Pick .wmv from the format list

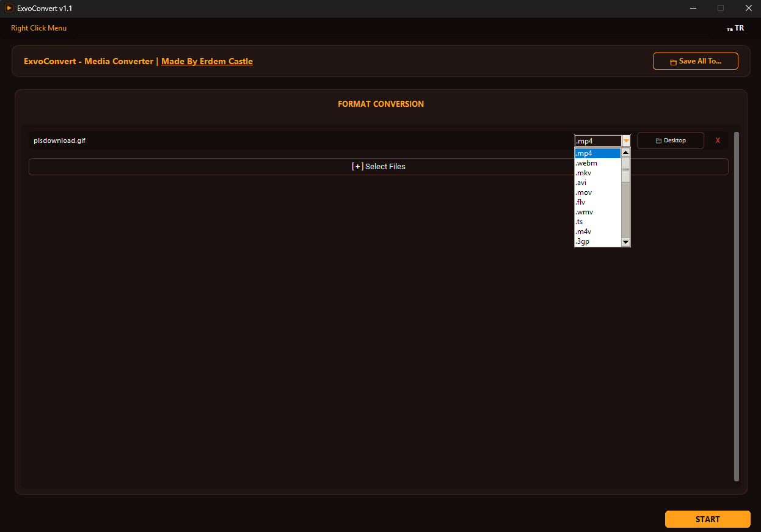(x=598, y=212)
